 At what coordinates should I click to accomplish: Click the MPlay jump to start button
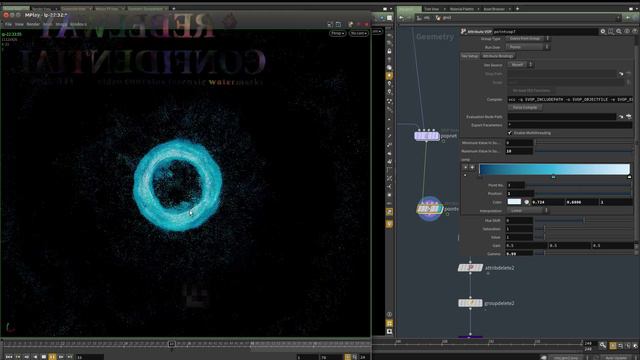point(9,357)
